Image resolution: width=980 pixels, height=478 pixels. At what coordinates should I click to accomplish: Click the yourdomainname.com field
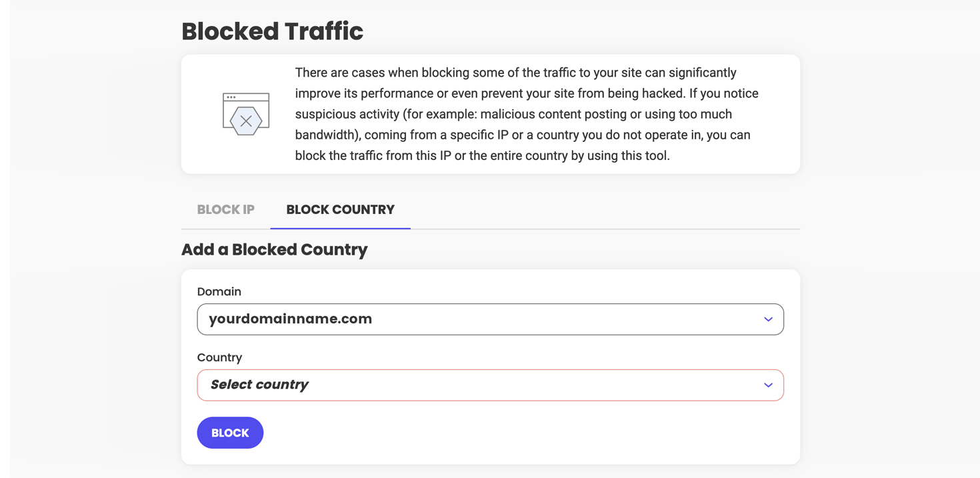coord(467,319)
